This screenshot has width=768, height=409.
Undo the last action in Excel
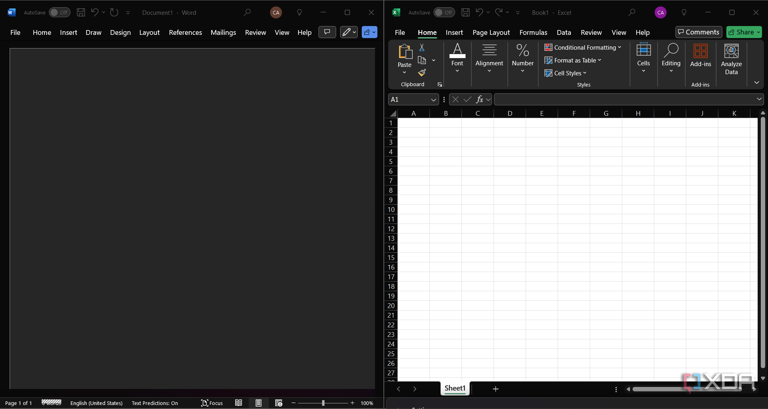pos(480,12)
